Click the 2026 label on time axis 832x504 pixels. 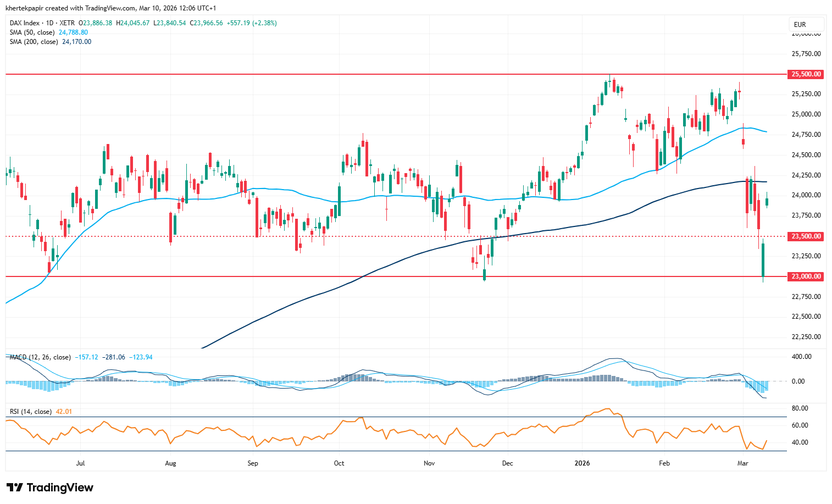(582, 463)
